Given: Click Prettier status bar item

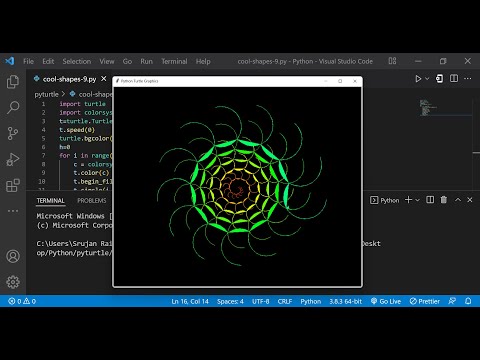Looking at the screenshot, I should click(425, 301).
